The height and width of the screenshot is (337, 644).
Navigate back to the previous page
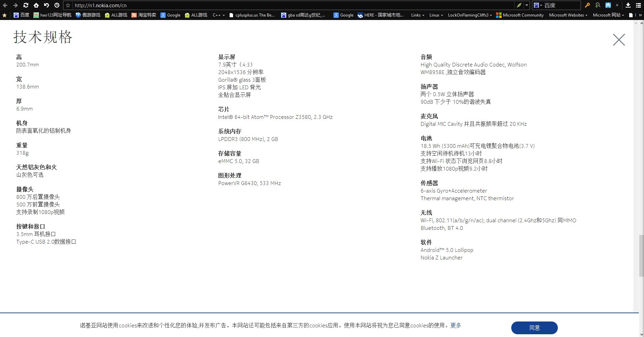click(5, 5)
